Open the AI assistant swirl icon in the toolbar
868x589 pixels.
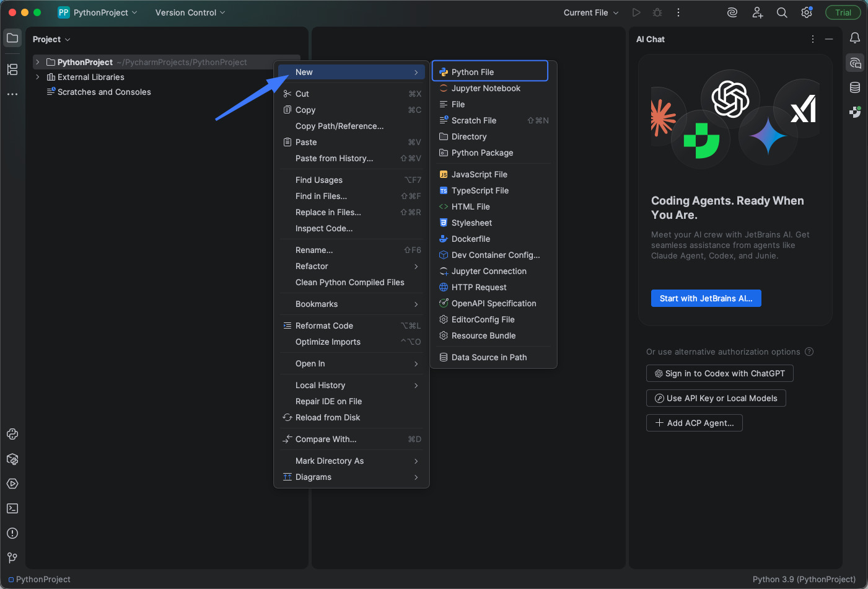pos(732,12)
